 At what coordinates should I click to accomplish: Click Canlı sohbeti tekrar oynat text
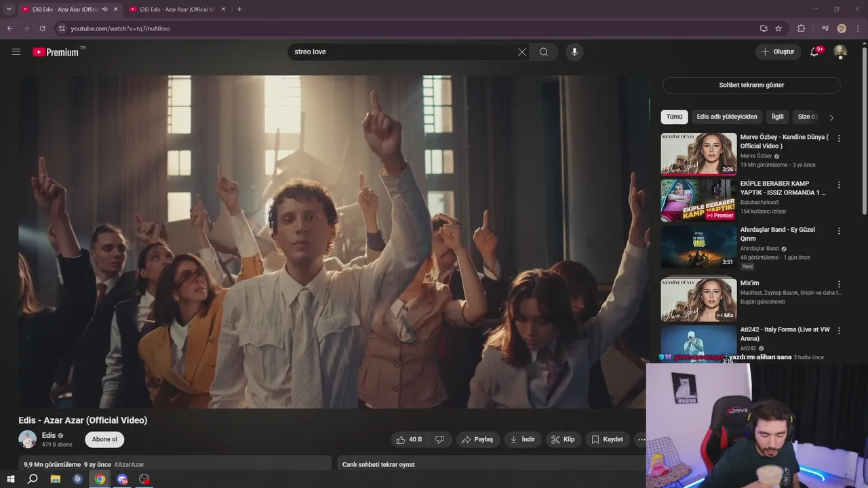click(378, 465)
